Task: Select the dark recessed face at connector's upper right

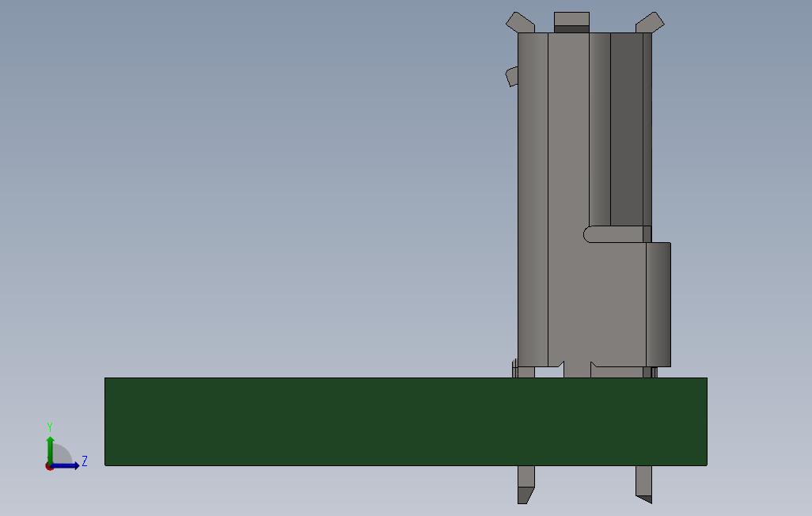Action: click(x=627, y=129)
